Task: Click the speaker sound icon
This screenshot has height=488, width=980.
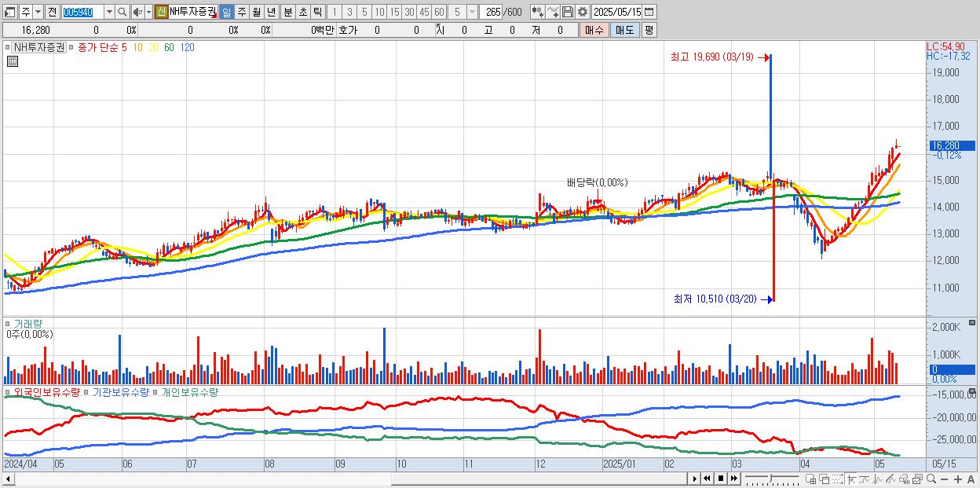Action: tap(137, 12)
